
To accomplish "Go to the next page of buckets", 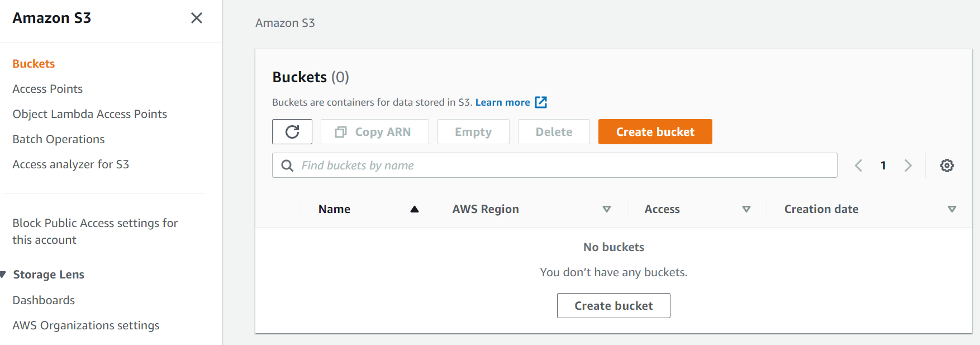I will (x=908, y=166).
